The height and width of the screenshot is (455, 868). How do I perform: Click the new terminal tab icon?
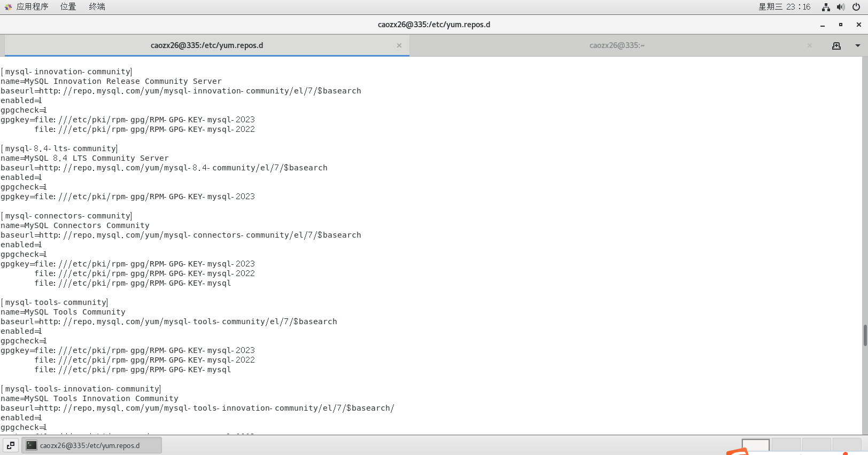click(836, 45)
